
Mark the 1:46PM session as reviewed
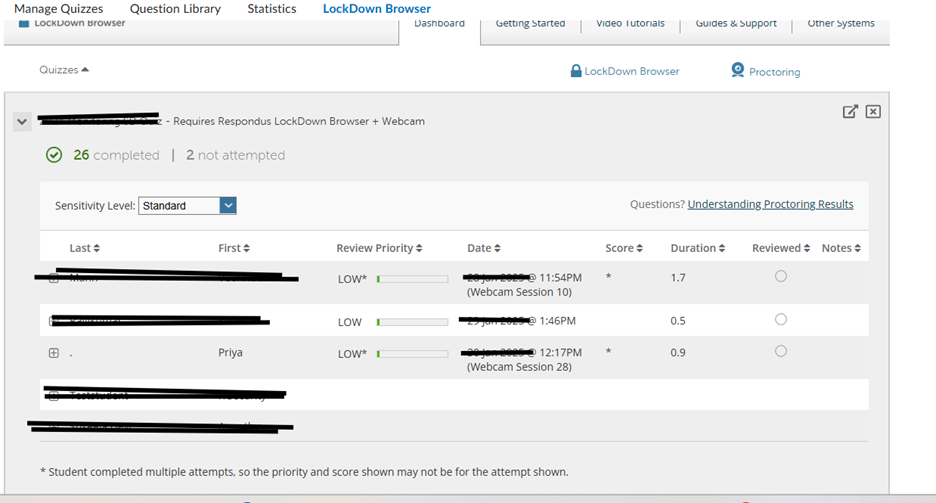pos(781,320)
